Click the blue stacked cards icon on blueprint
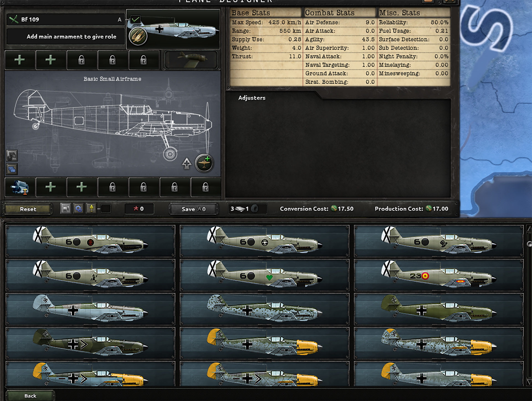 point(12,169)
